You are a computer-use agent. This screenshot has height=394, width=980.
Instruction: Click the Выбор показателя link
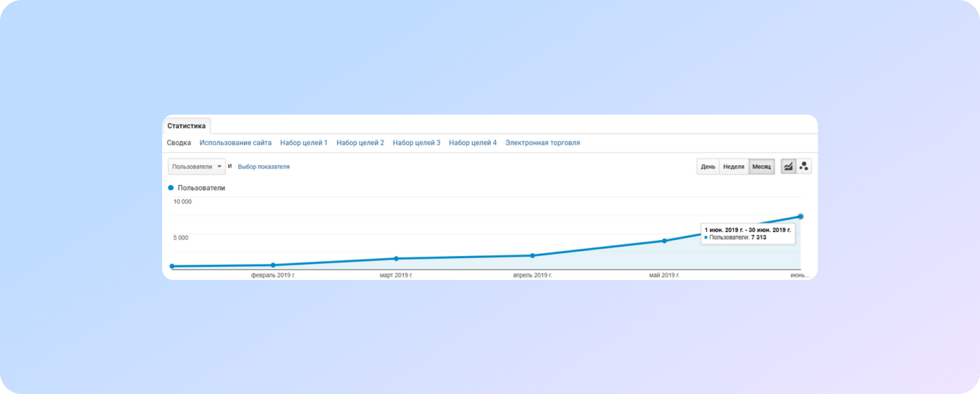point(264,167)
